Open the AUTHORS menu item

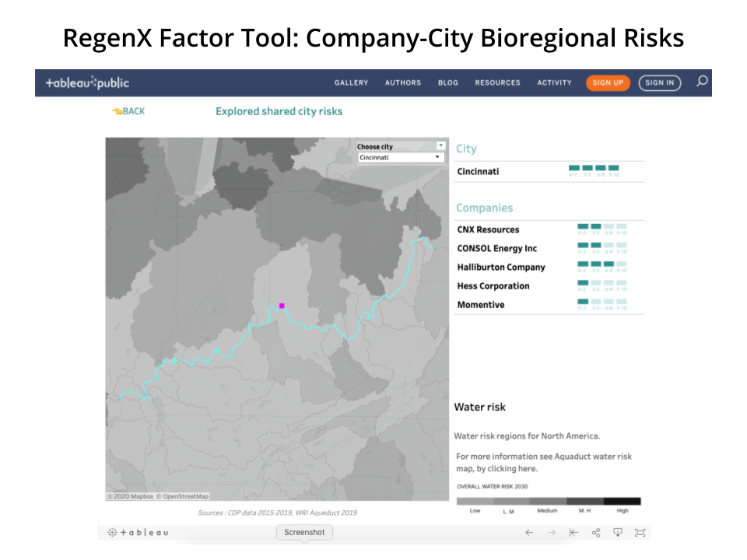click(x=403, y=82)
